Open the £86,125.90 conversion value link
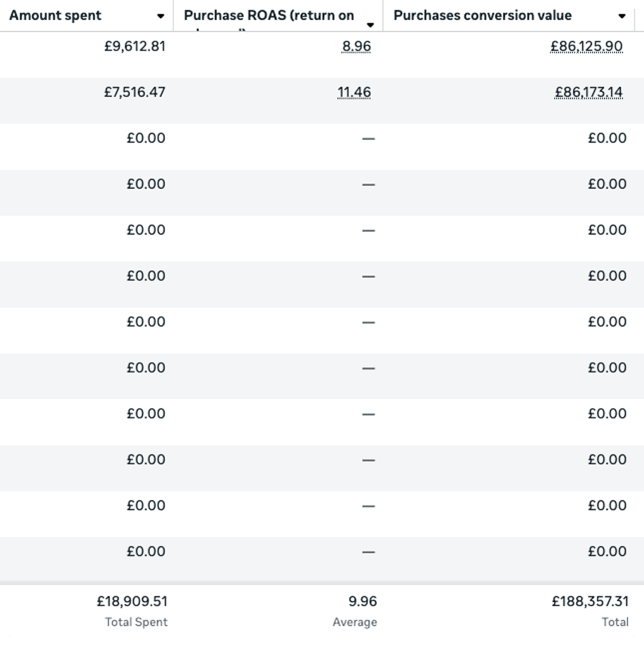 pyautogui.click(x=587, y=46)
